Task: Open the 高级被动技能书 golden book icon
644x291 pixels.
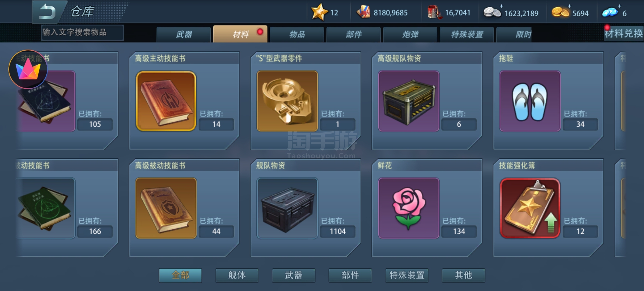Action: point(166,208)
